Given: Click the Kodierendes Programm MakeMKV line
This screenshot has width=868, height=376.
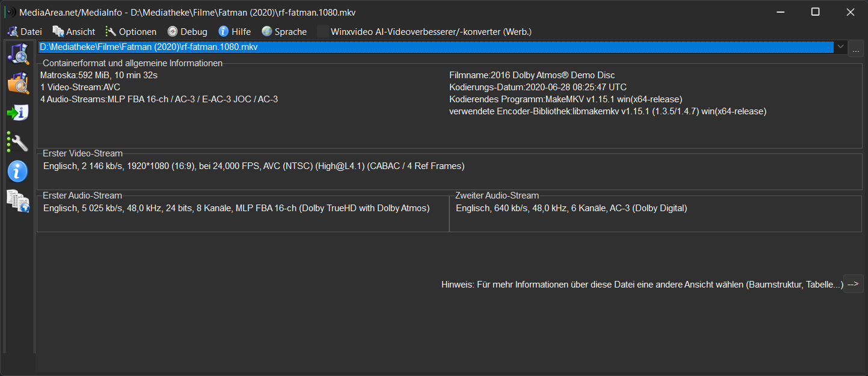Looking at the screenshot, I should click(565, 99).
